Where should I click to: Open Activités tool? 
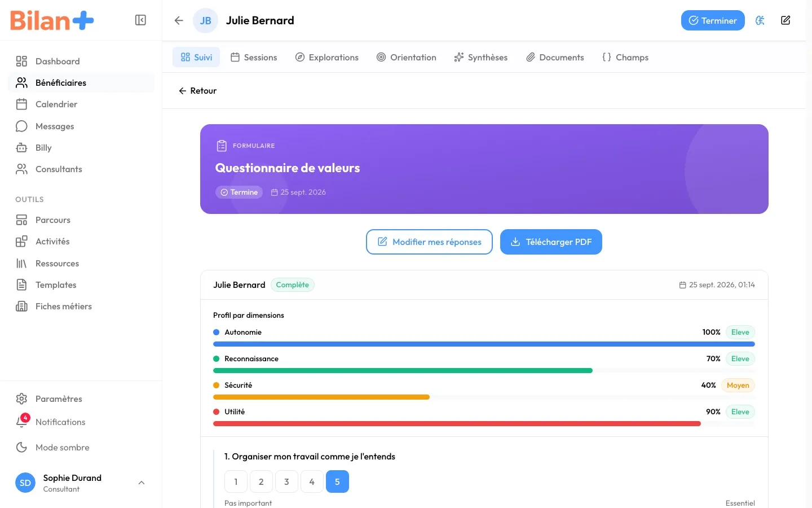pos(81,242)
